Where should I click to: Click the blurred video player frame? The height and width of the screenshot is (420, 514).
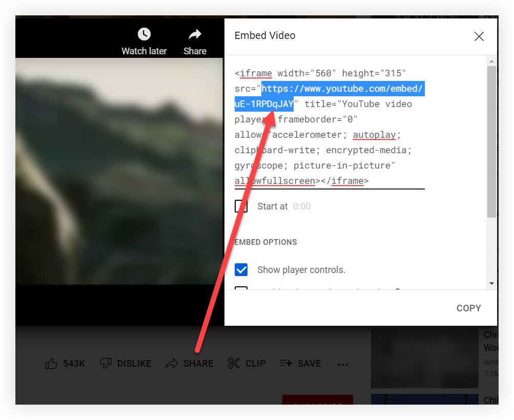click(x=119, y=171)
